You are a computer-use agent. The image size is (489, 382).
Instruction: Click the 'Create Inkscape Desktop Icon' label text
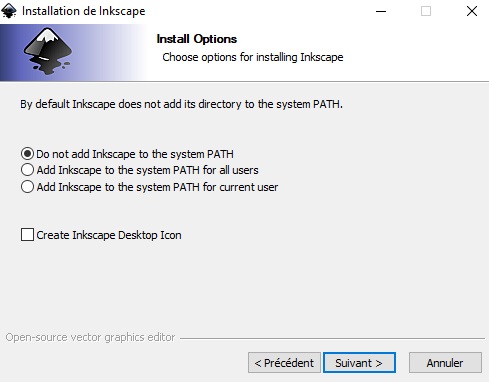click(x=109, y=235)
